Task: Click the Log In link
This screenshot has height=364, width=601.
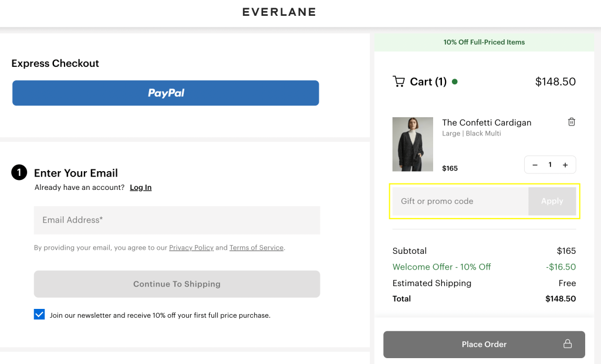Action: pos(140,188)
